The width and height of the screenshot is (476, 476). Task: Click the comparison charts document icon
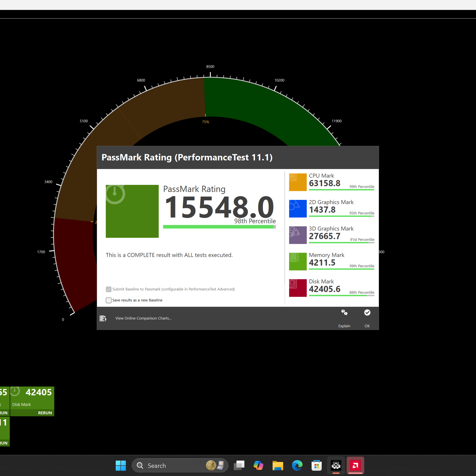103,318
